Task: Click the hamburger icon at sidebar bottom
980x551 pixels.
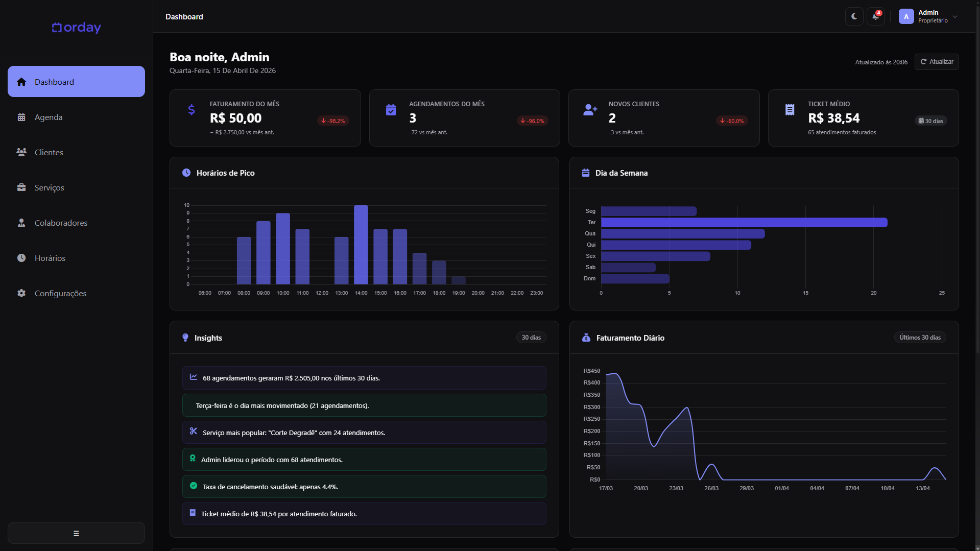Action: pos(76,533)
